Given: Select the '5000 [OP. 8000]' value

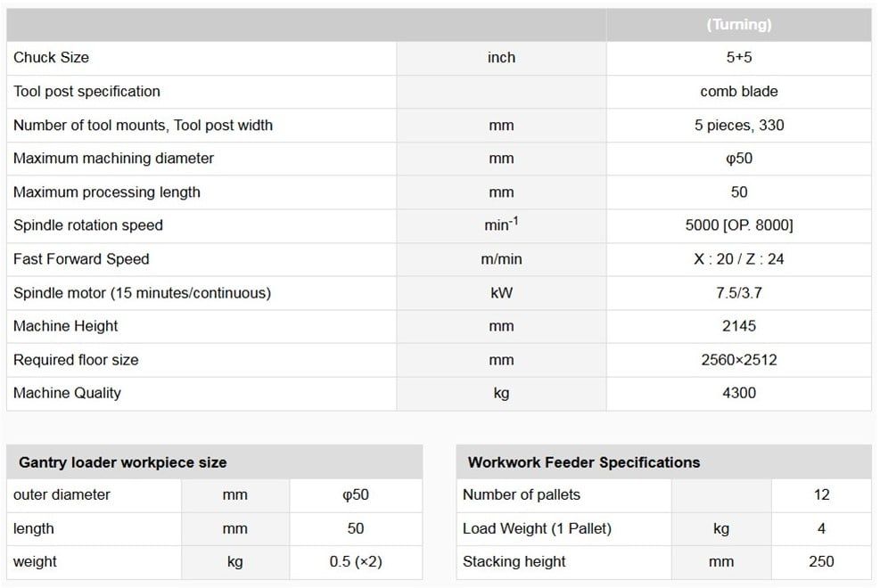Looking at the screenshot, I should point(738,225).
